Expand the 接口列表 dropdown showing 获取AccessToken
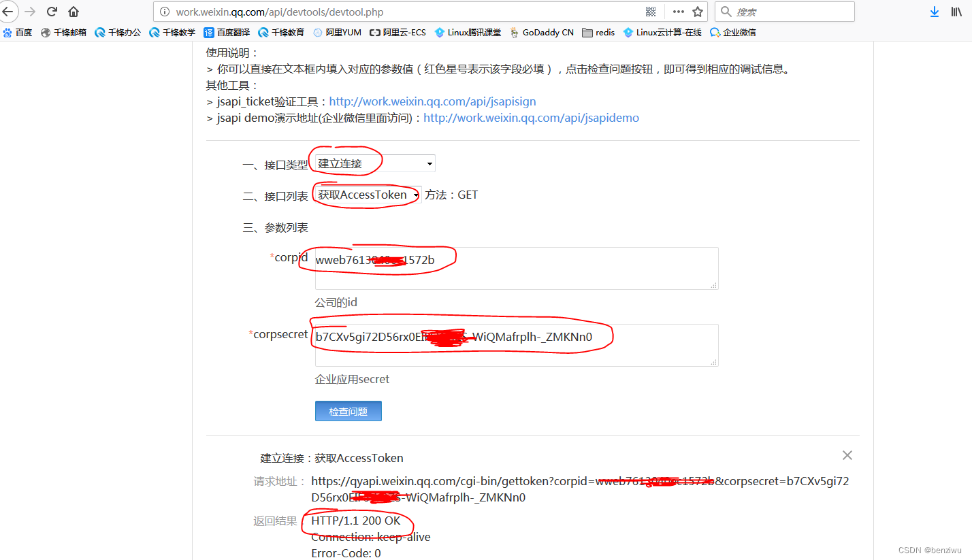The image size is (972, 560). tap(368, 195)
